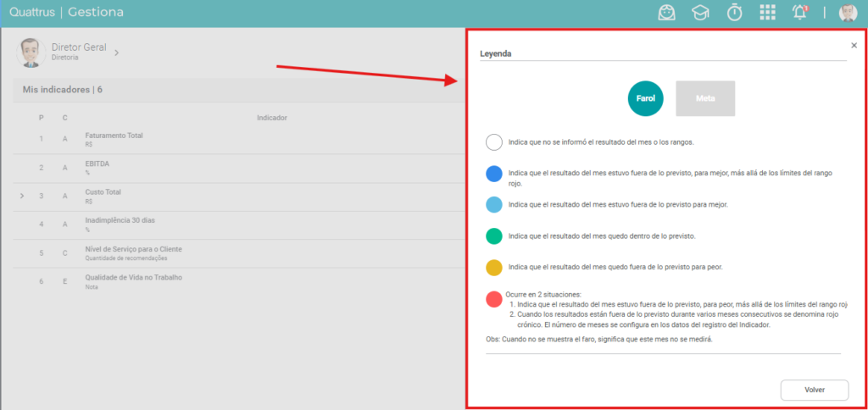
Task: Open the apps grid icon
Action: [767, 12]
